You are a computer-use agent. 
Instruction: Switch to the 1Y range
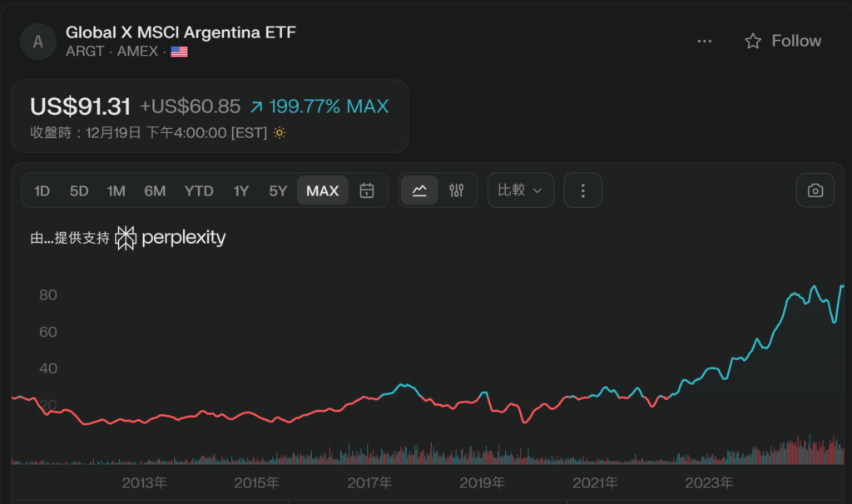(241, 190)
